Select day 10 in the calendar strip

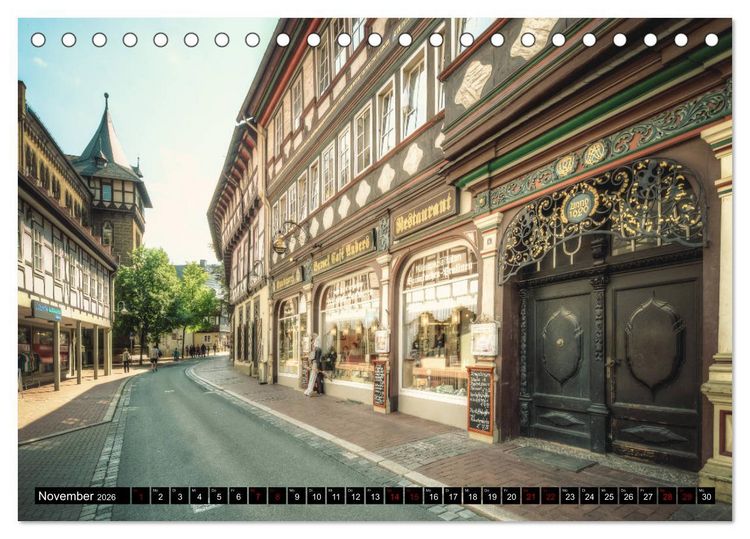(316, 495)
